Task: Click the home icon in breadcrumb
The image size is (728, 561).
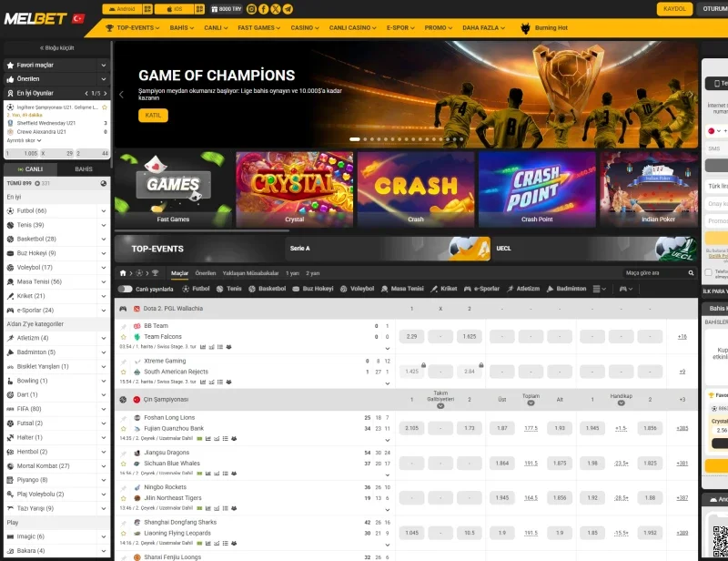Action: (x=123, y=273)
